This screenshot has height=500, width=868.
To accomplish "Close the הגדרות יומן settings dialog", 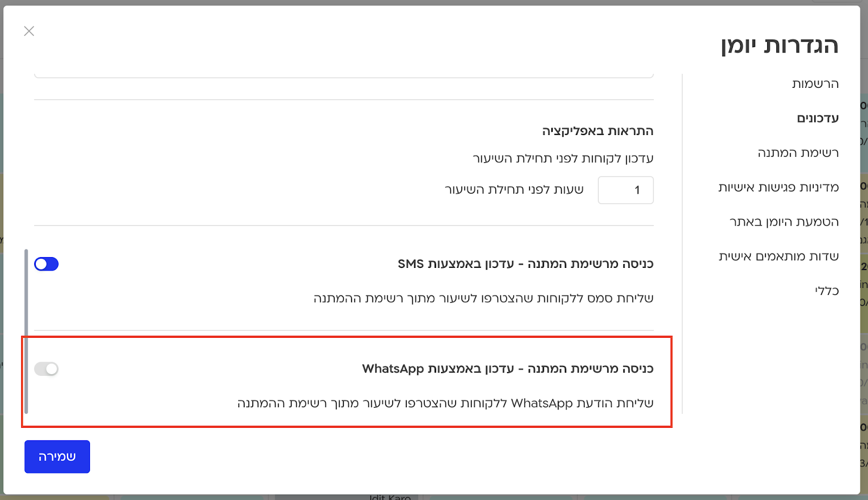I will (x=29, y=31).
